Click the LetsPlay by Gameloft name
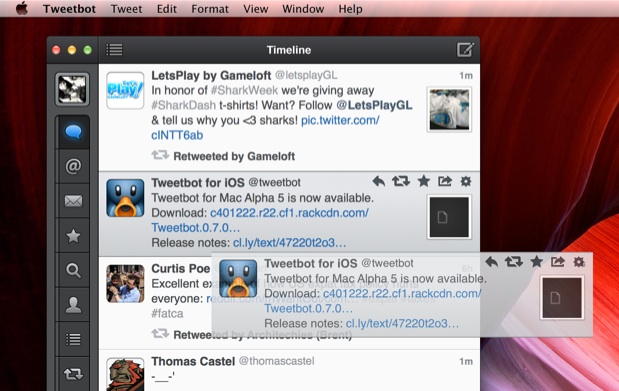Screen dimensions: 619x391 [x=211, y=75]
